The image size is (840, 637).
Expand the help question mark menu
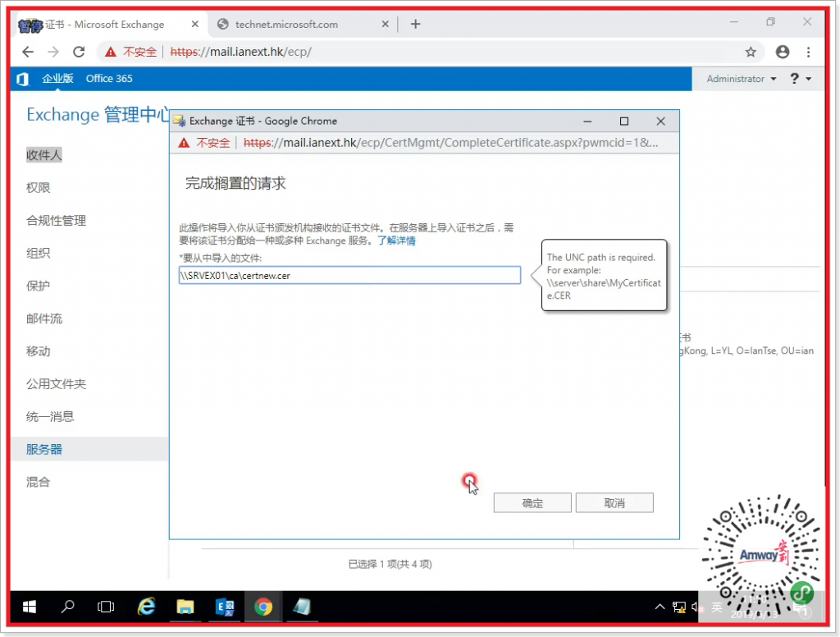(800, 79)
